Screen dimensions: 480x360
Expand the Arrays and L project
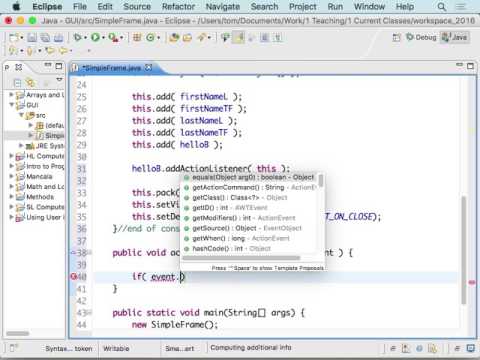[11, 95]
